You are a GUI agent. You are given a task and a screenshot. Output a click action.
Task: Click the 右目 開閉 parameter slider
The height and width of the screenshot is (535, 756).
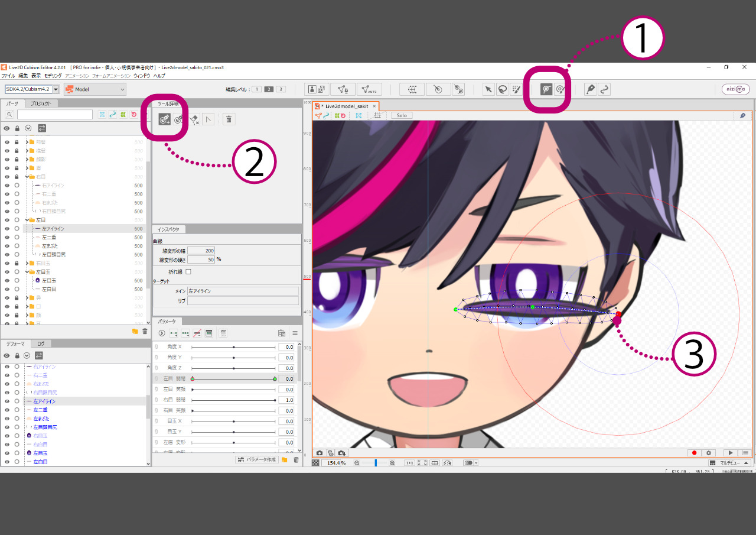(x=234, y=400)
